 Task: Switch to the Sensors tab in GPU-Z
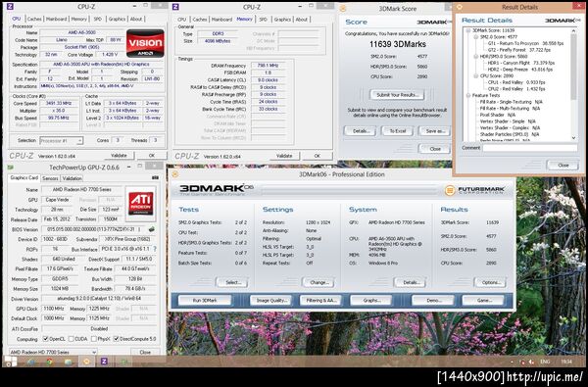pyautogui.click(x=50, y=178)
